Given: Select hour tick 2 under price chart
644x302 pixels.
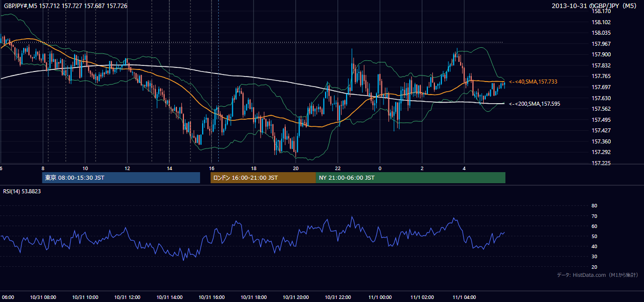Looking at the screenshot, I should pyautogui.click(x=422, y=168).
